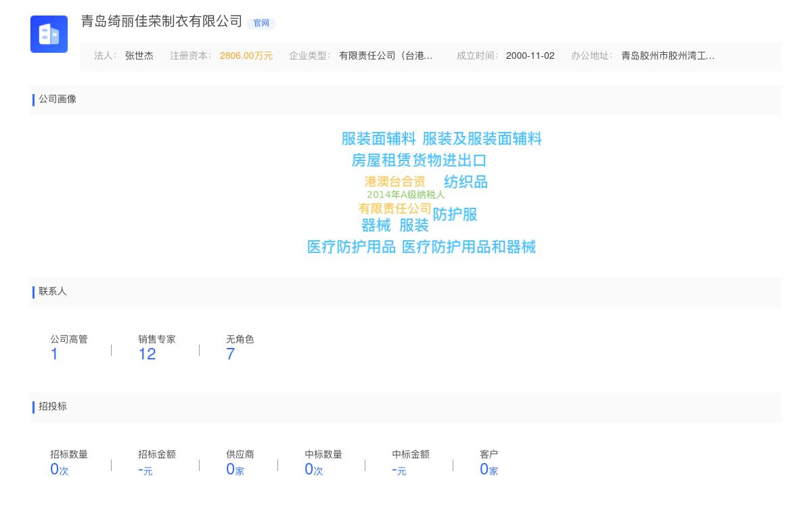The width and height of the screenshot is (812, 509).
Task: Click orange tag 有限责任公司 in word cloud
Action: pos(395,208)
